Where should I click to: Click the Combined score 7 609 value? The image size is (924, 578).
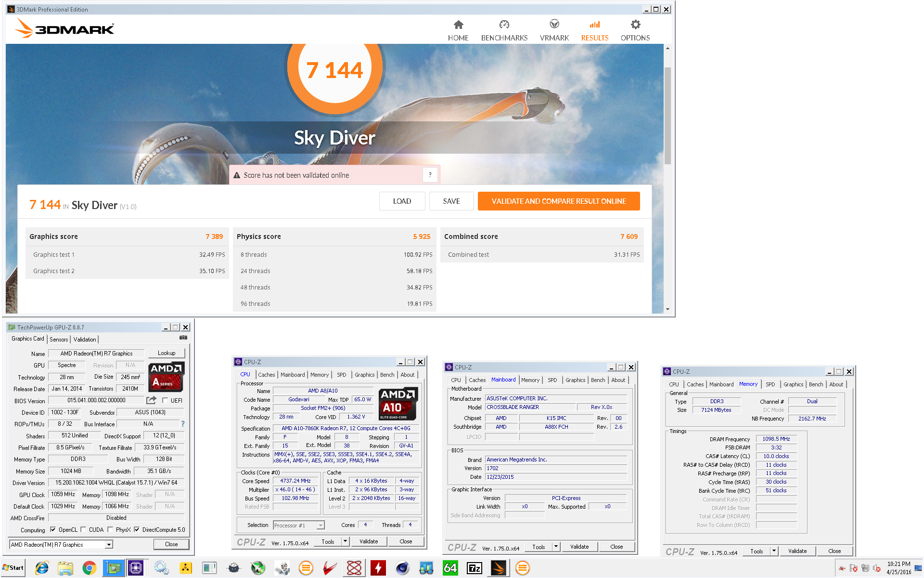[629, 236]
